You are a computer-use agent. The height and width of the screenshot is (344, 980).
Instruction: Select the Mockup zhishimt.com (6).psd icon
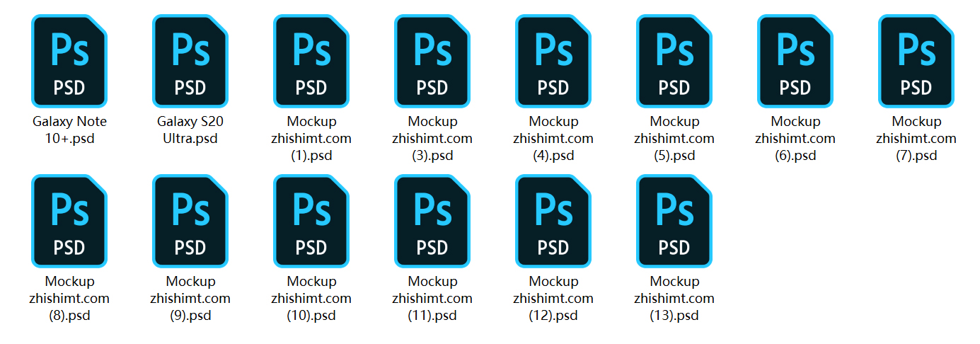[x=795, y=61]
